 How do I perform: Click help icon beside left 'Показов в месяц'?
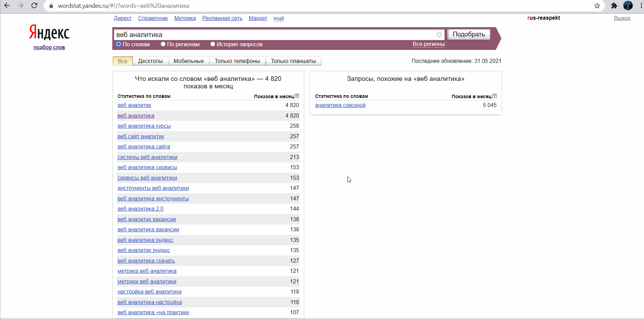click(x=297, y=96)
